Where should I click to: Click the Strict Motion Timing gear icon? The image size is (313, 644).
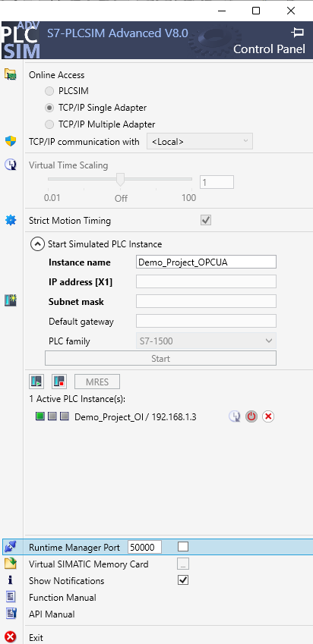click(11, 221)
